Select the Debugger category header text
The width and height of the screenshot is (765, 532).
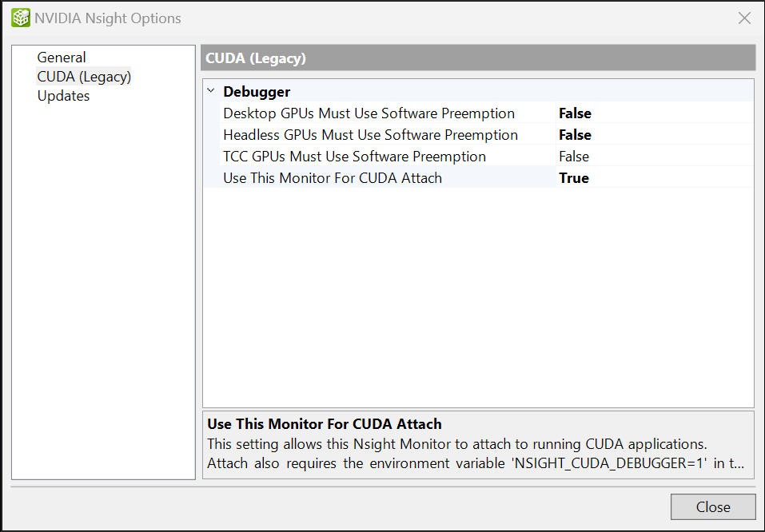[x=257, y=92]
